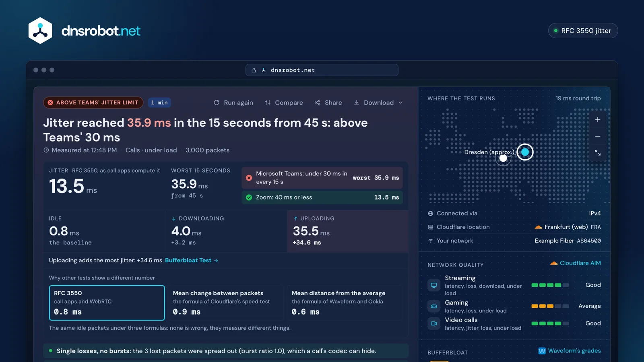Click the lock icon in address bar
Screen dimensions: 644x362
[254, 70]
